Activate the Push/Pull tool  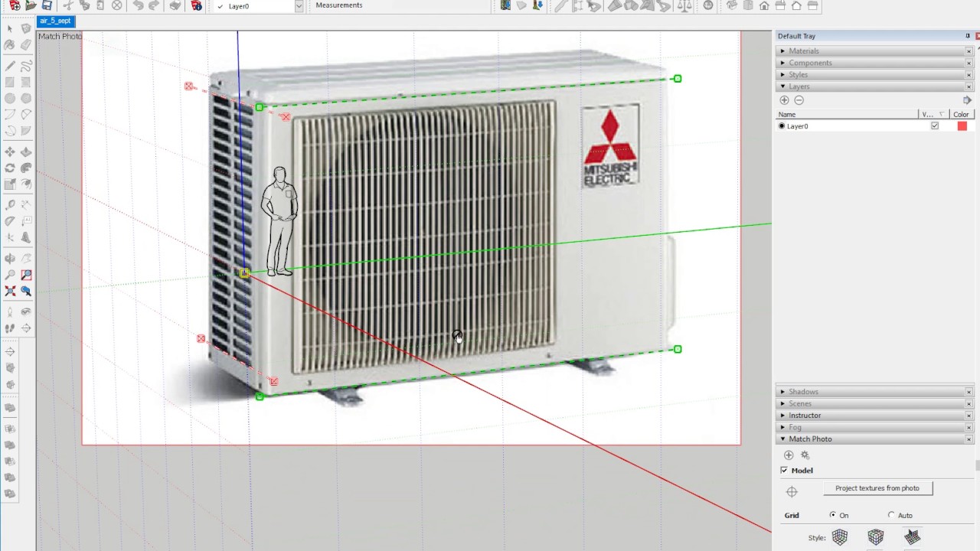pyautogui.click(x=26, y=152)
